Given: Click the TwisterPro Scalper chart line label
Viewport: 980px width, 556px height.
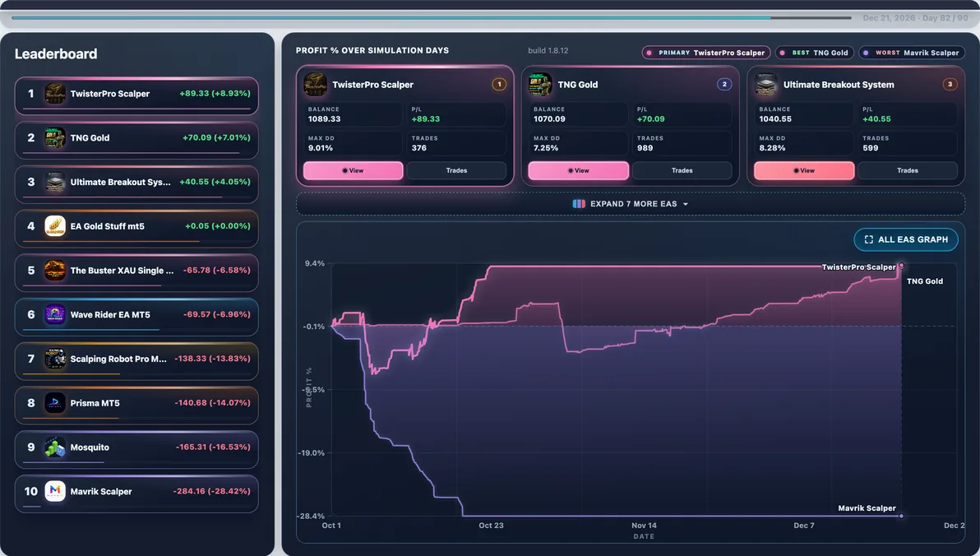Looking at the screenshot, I should pos(858,267).
